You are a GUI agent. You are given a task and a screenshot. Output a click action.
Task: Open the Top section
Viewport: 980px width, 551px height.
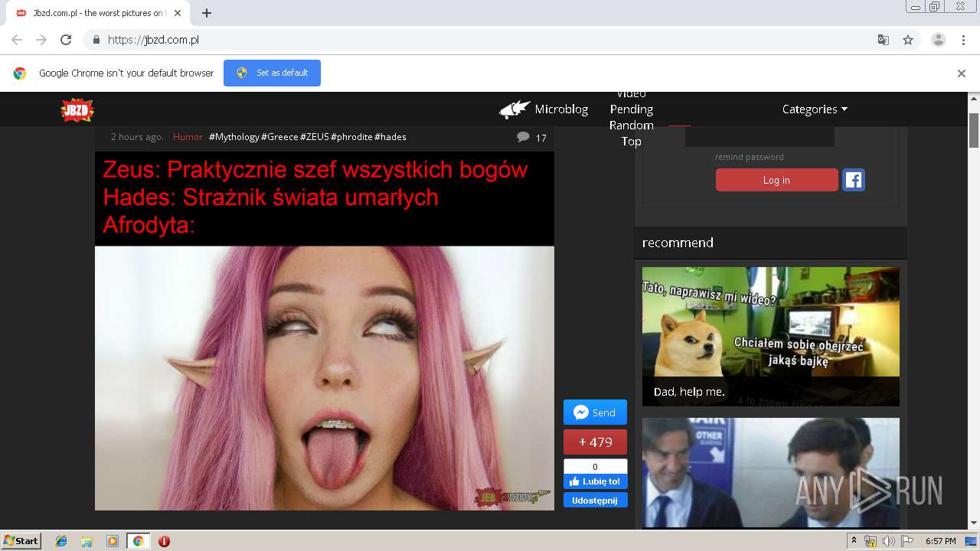click(x=631, y=142)
